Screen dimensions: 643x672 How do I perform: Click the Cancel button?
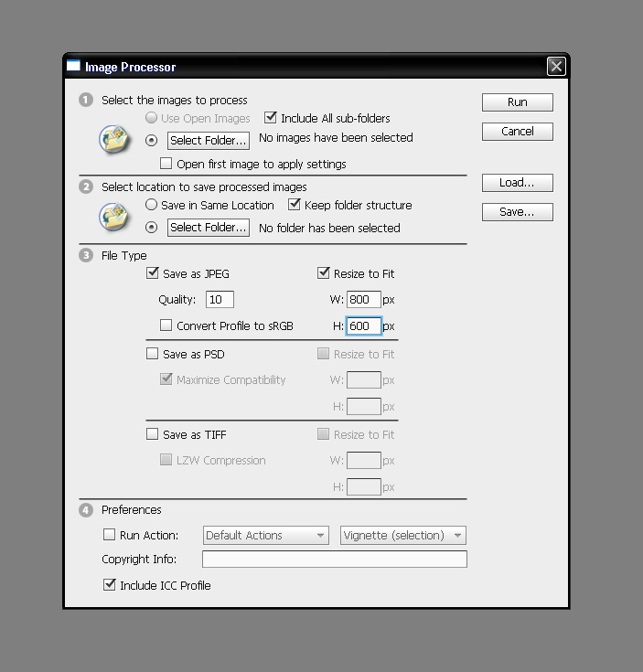(518, 132)
